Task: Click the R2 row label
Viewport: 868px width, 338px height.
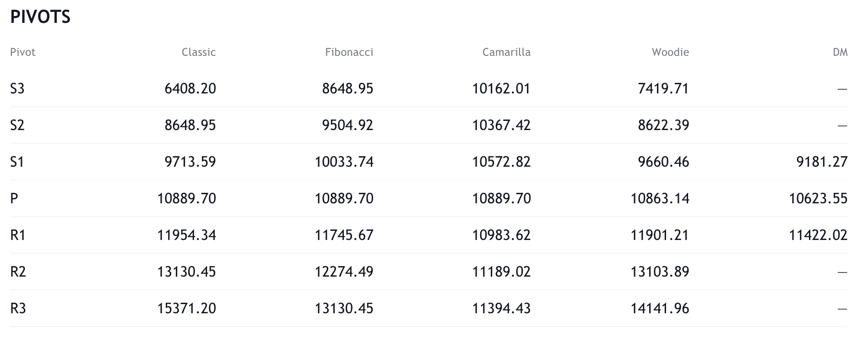Action: pos(18,272)
